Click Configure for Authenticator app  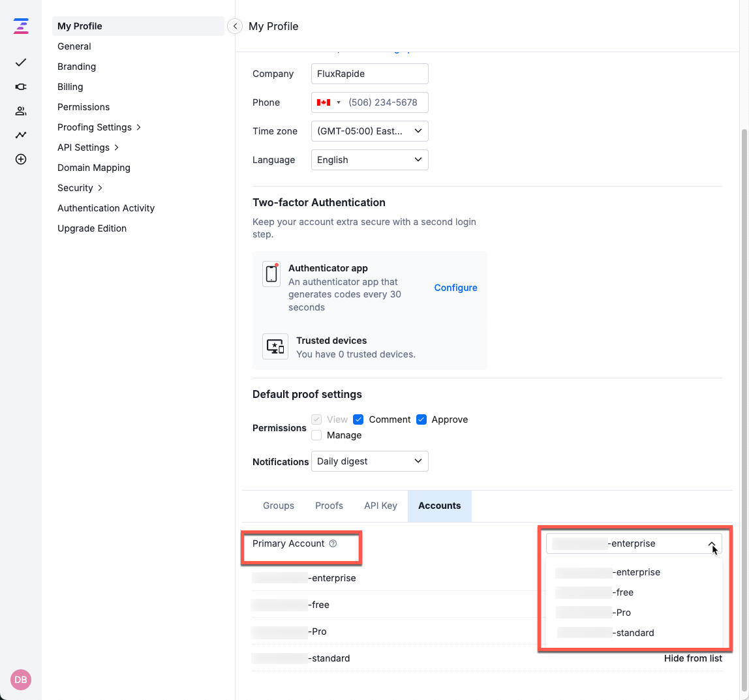coord(455,288)
